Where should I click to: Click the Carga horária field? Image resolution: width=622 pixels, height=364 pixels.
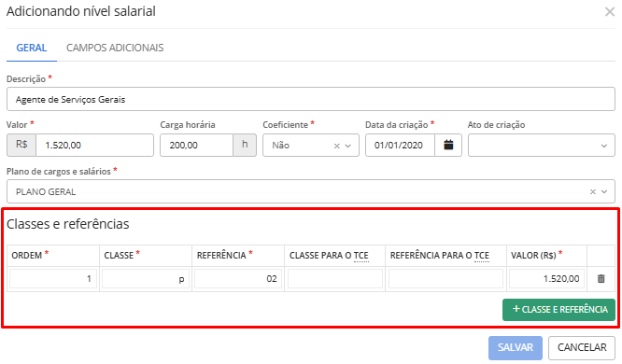coord(196,145)
